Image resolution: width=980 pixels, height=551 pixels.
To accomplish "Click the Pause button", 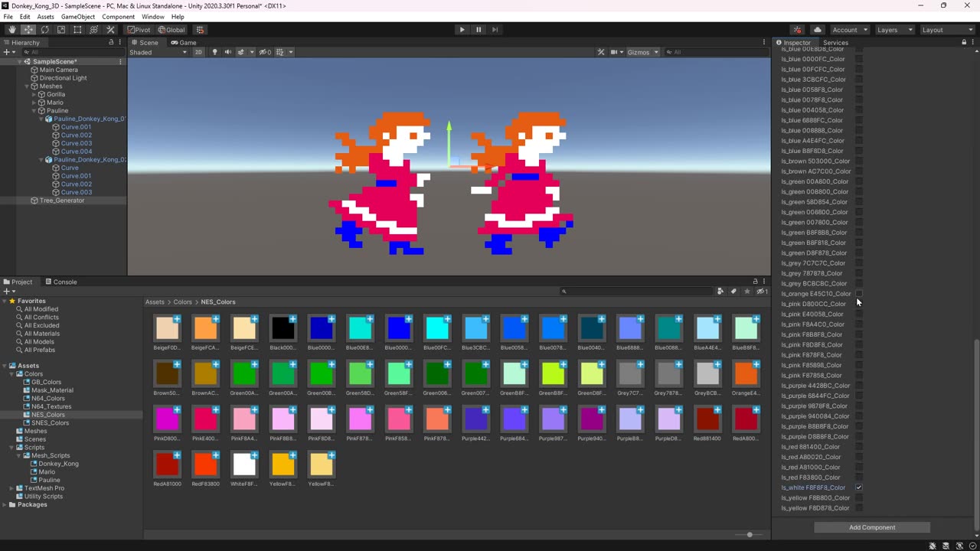I will (x=479, y=30).
